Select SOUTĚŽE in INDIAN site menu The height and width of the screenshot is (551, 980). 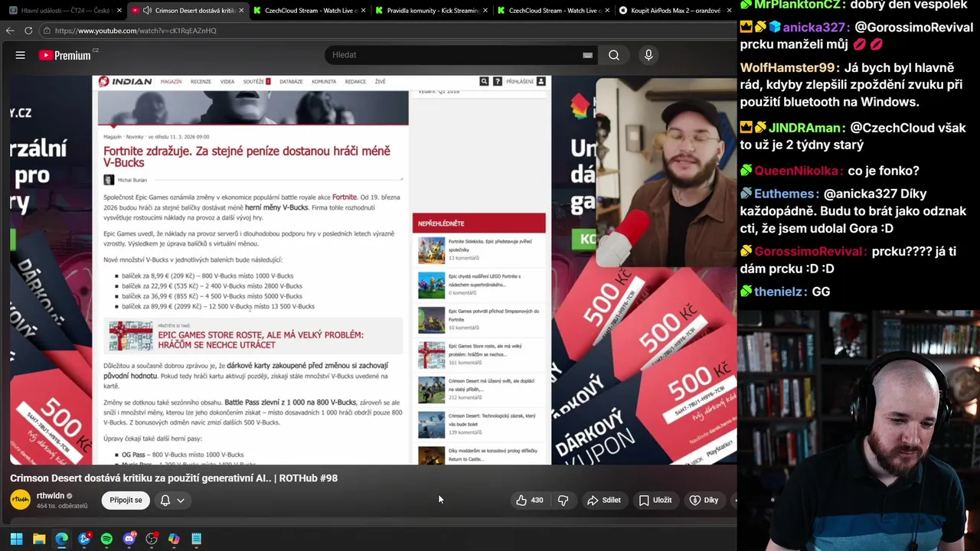(x=253, y=81)
